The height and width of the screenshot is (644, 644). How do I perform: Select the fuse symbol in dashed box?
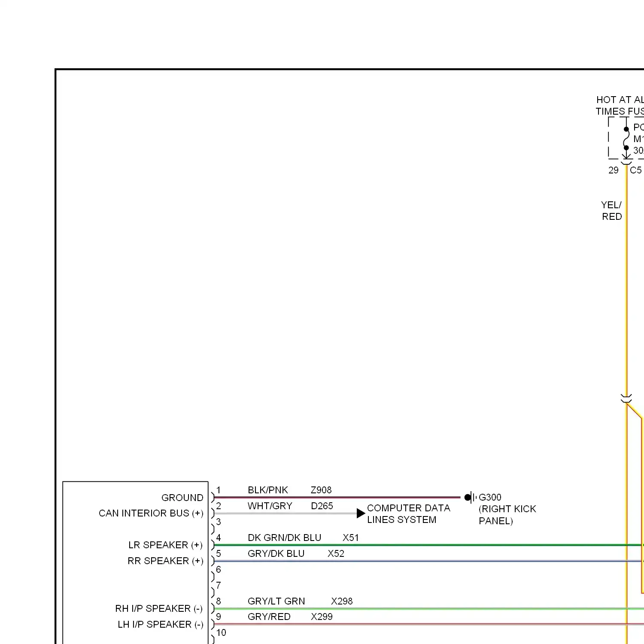626,138
